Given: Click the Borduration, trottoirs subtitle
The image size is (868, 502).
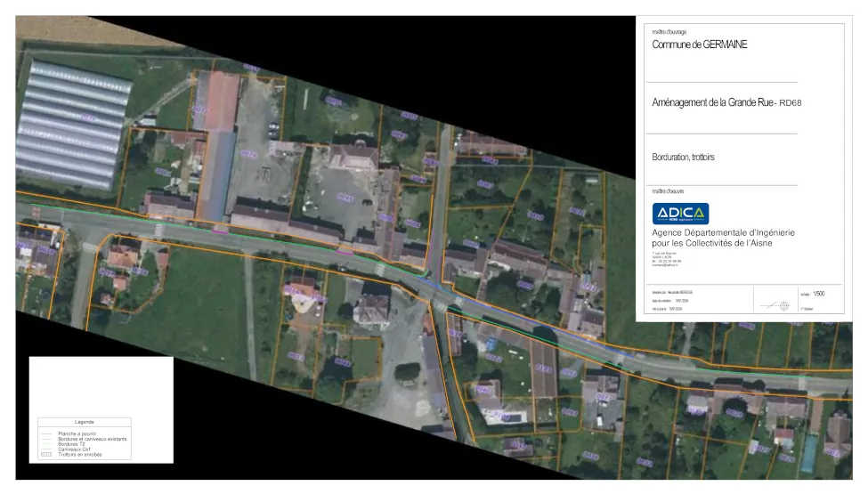Looking at the screenshot, I should coord(684,157).
